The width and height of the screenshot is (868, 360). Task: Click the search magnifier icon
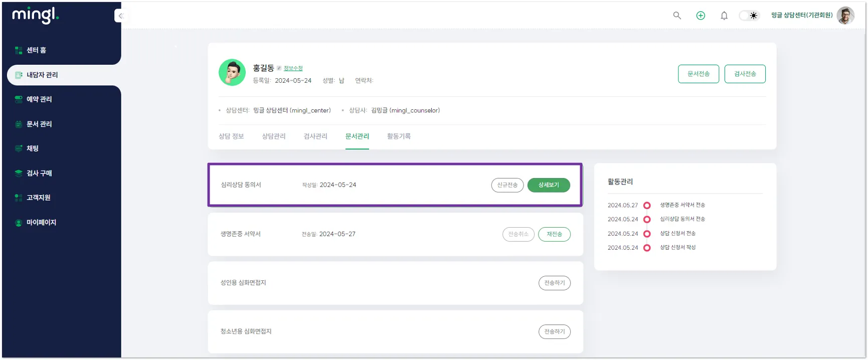point(677,16)
